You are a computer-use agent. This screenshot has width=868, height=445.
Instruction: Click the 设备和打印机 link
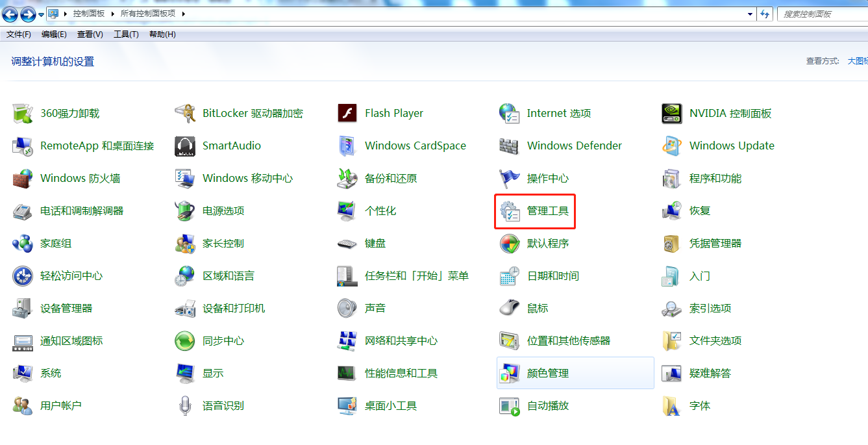[x=234, y=308]
